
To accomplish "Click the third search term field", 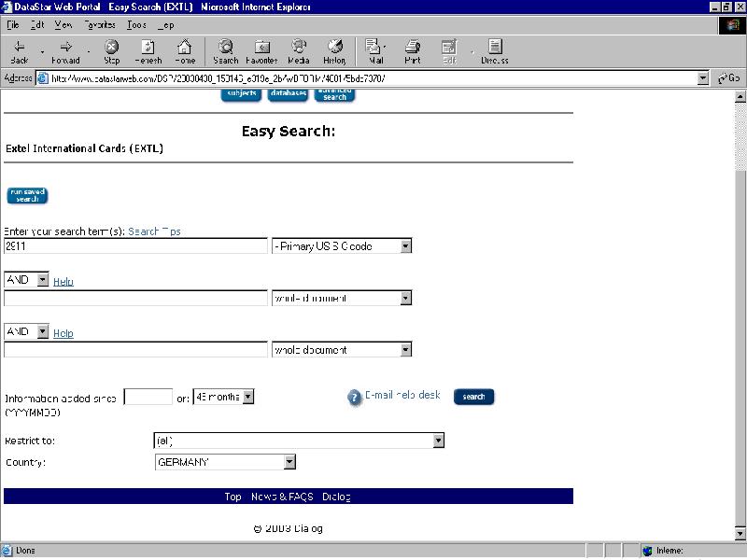I will tap(135, 349).
